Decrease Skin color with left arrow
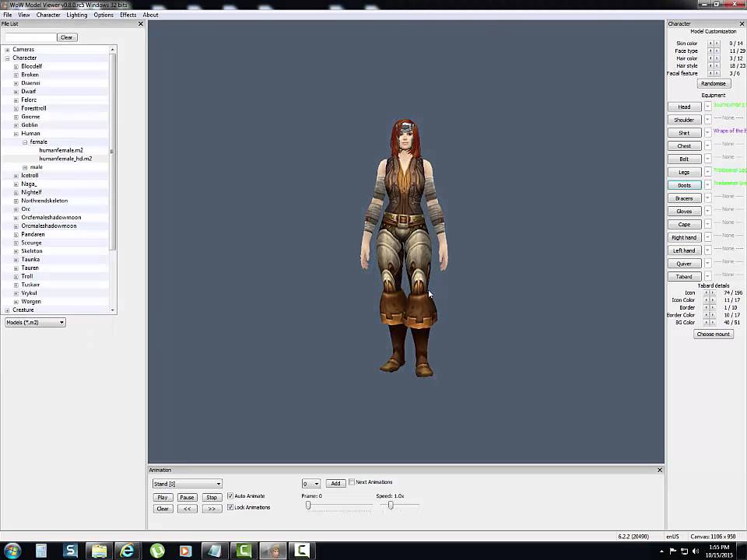The width and height of the screenshot is (747, 560). coord(710,44)
